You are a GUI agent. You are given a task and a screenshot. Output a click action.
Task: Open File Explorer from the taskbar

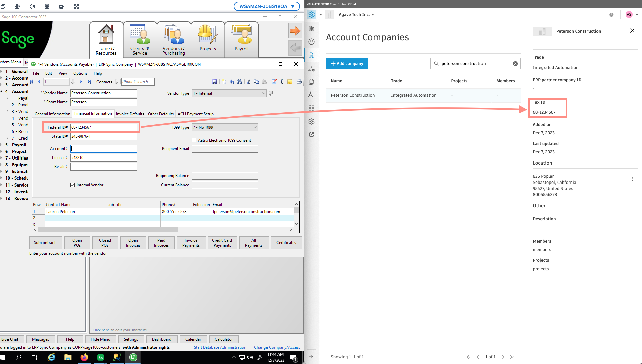68,357
